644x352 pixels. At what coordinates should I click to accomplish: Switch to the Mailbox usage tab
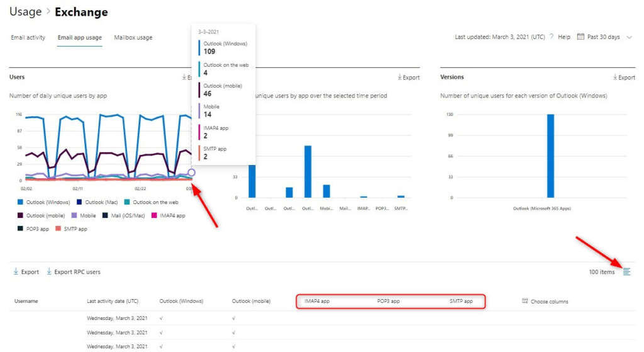click(133, 37)
